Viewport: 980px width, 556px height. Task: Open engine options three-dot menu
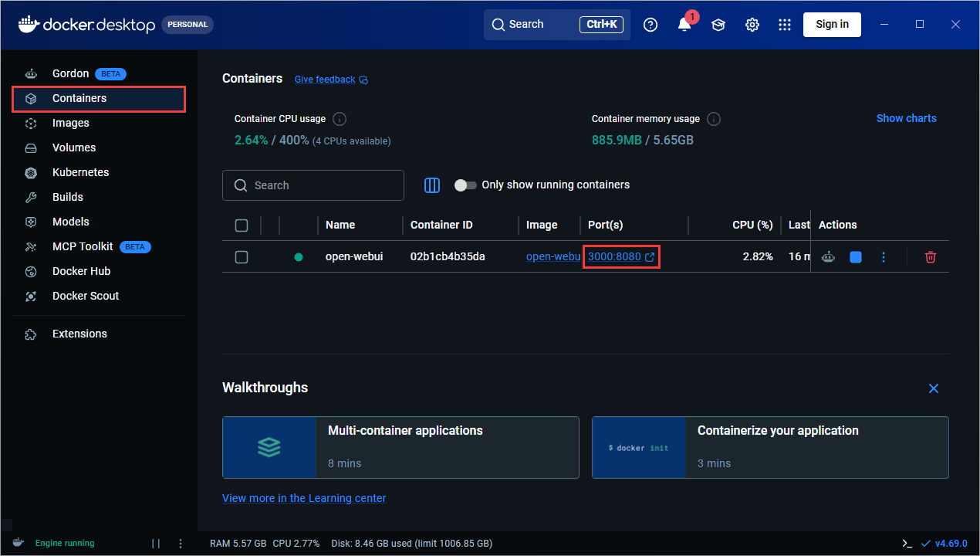click(x=181, y=543)
